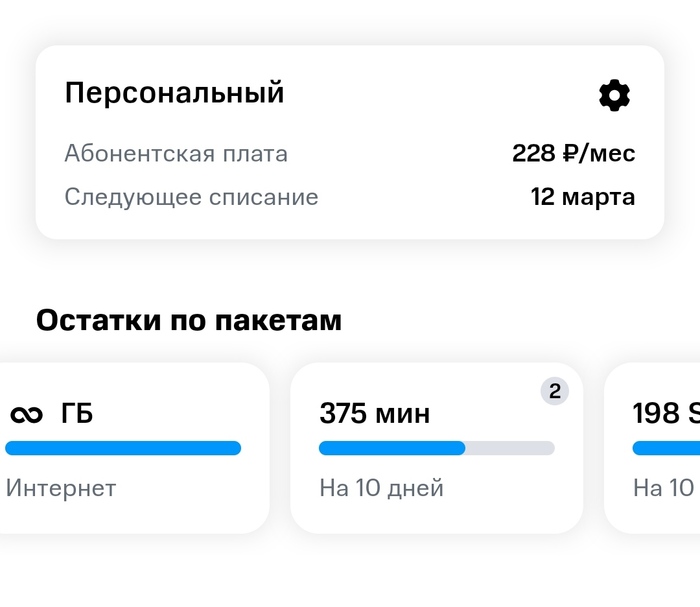Tap the 375 мин remaining text
700x607 pixels.
tap(374, 413)
